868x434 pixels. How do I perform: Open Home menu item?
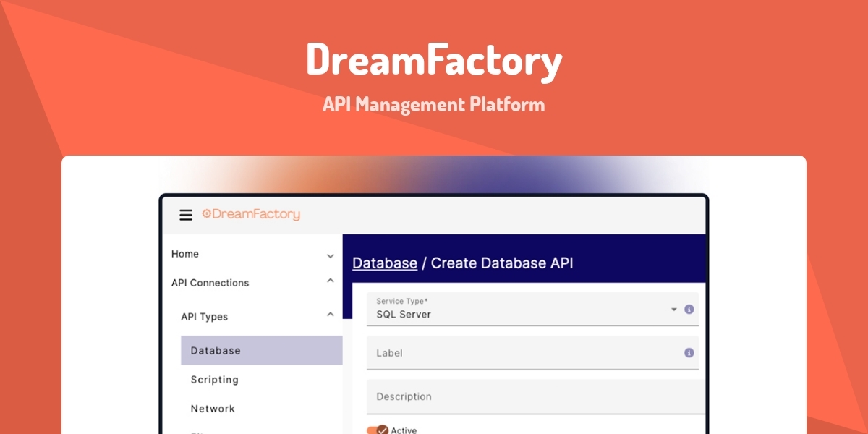click(x=185, y=254)
